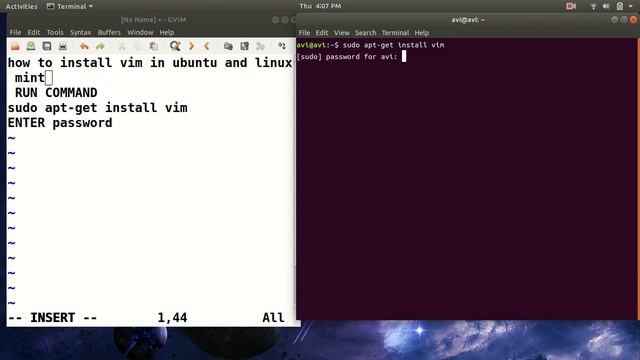The image size is (640, 360).
Task: Open the terminal window's Search menu
Action: pos(365,33)
